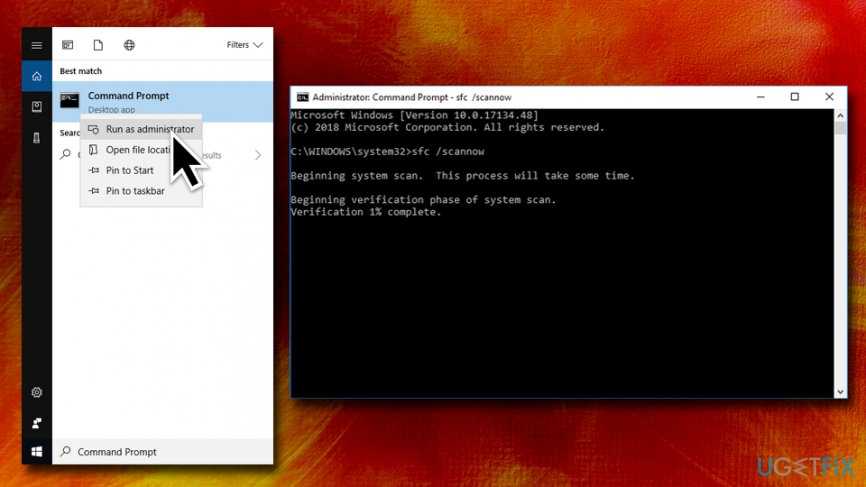Viewport: 866px width, 487px height.
Task: Click the Open file location document icon
Action: tap(93, 150)
